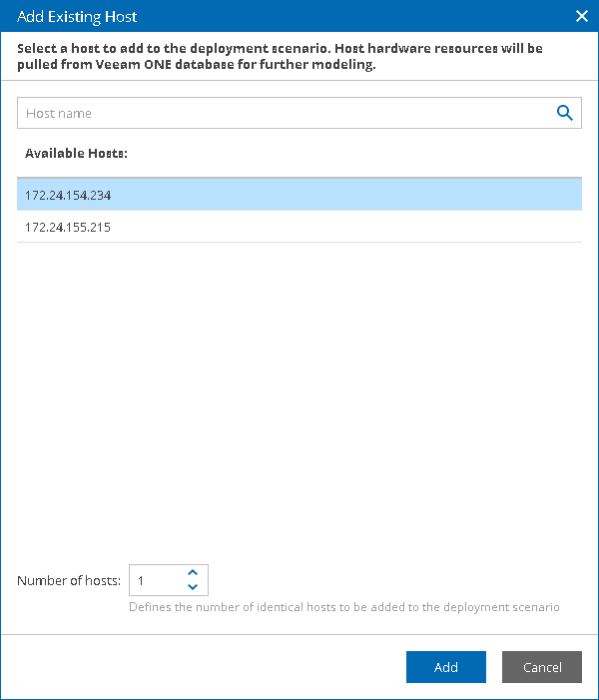Click the hint text about identical hosts
The height and width of the screenshot is (700, 599).
(344, 606)
